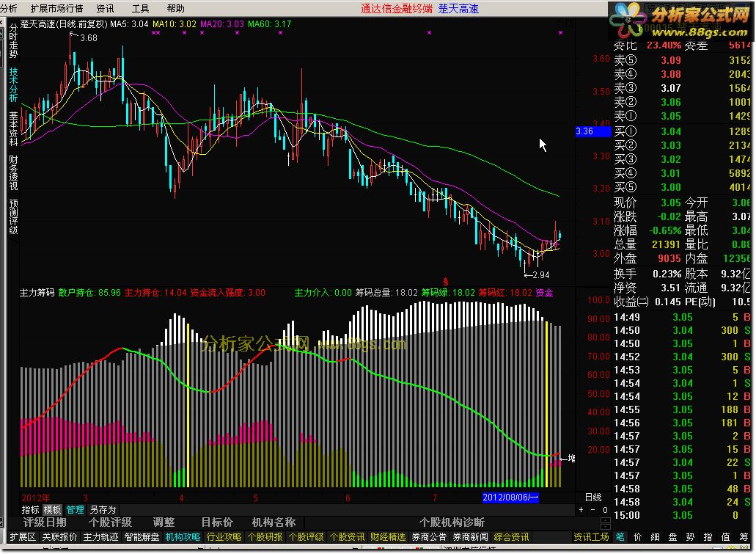Select the 主力轨迹 tab
Image resolution: width=756 pixels, height=554 pixels.
point(100,536)
